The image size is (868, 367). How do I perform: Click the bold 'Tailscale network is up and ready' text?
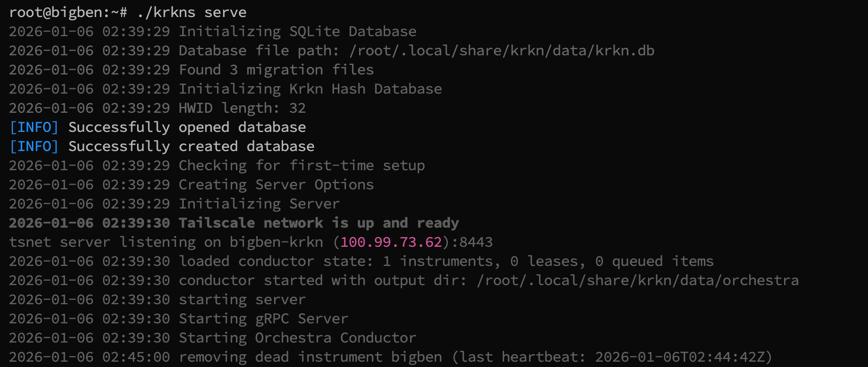pyautogui.click(x=319, y=223)
